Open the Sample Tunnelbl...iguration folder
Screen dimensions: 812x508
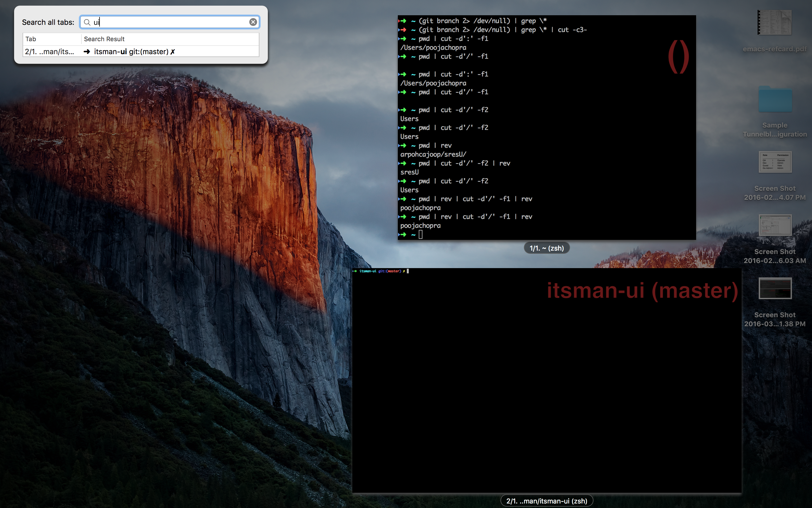[775, 111]
